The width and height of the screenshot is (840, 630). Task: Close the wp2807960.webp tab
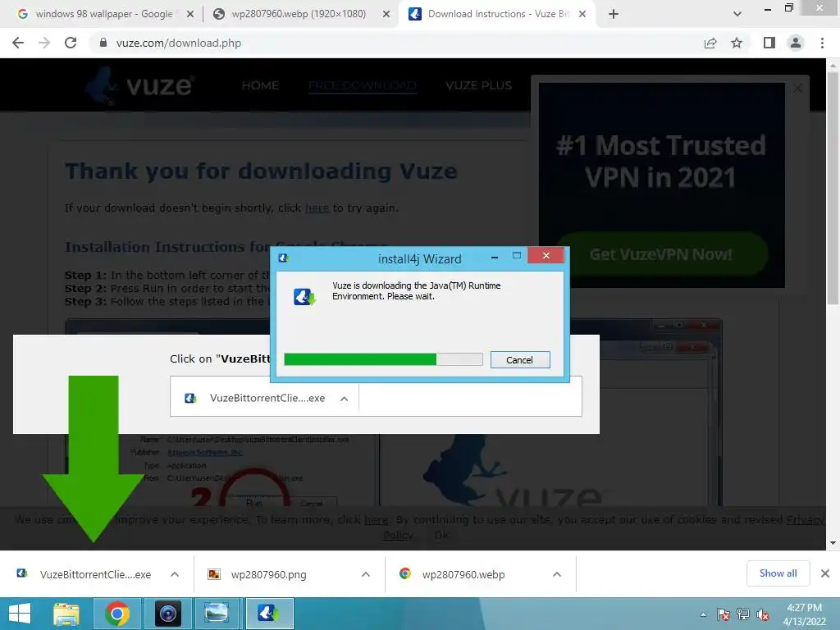(386, 15)
